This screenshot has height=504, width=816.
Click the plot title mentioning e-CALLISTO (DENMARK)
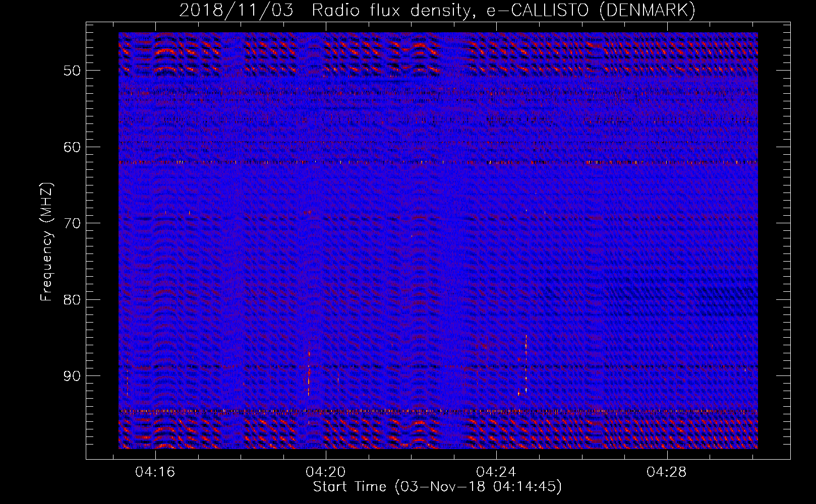tap(437, 10)
